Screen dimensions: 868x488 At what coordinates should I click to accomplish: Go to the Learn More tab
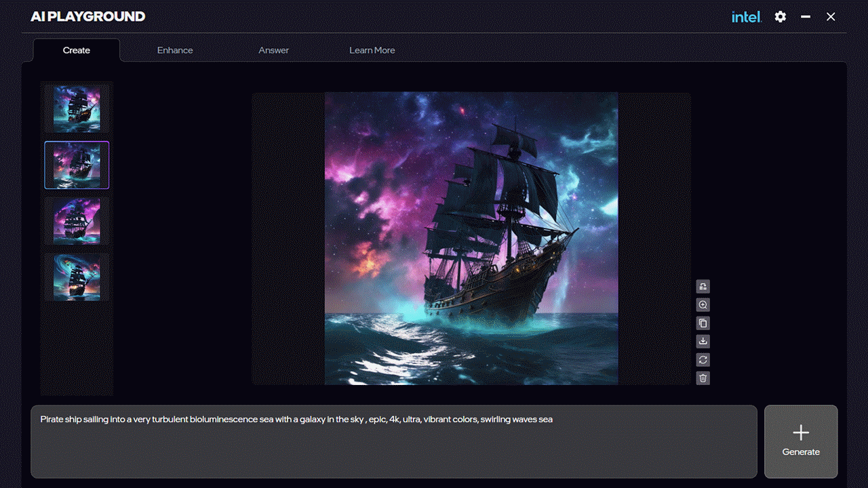point(372,50)
